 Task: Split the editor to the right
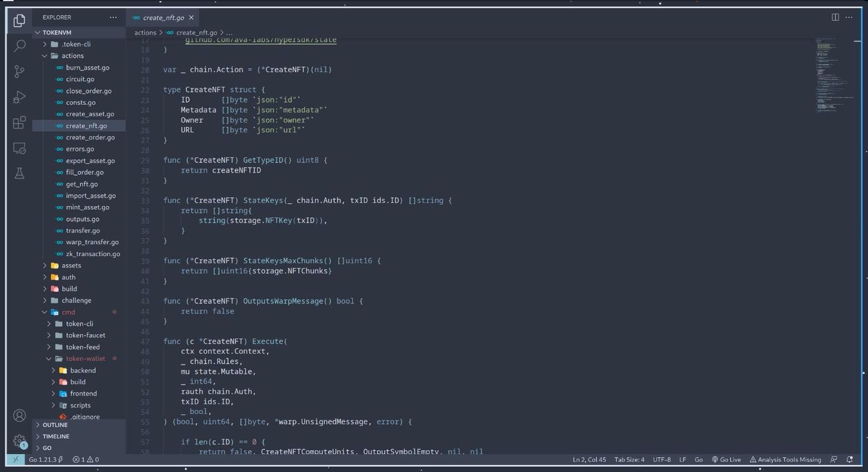(835, 17)
